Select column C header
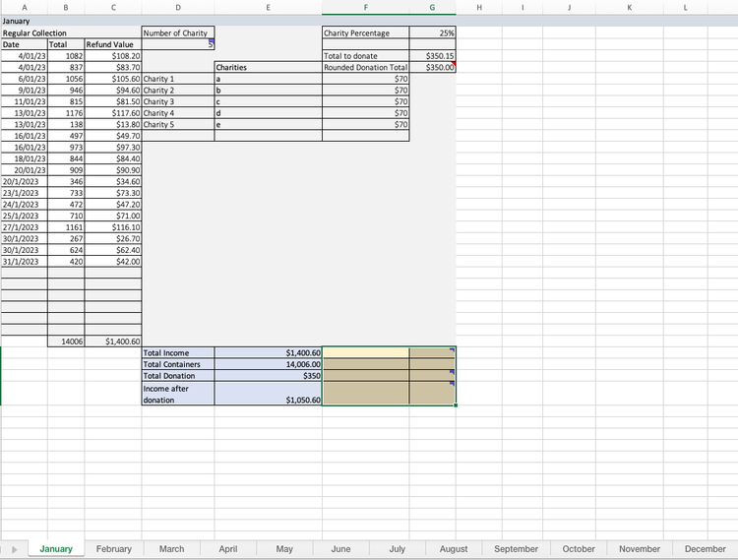738x560 pixels. coord(113,8)
